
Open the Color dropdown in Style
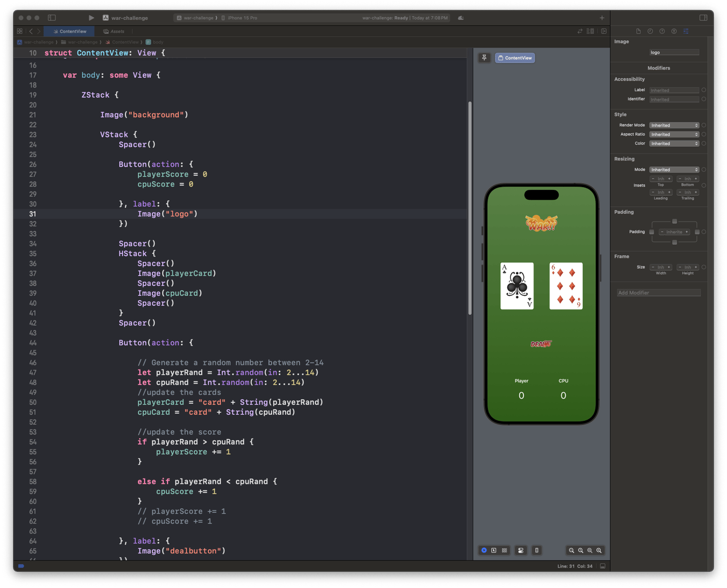tap(674, 143)
